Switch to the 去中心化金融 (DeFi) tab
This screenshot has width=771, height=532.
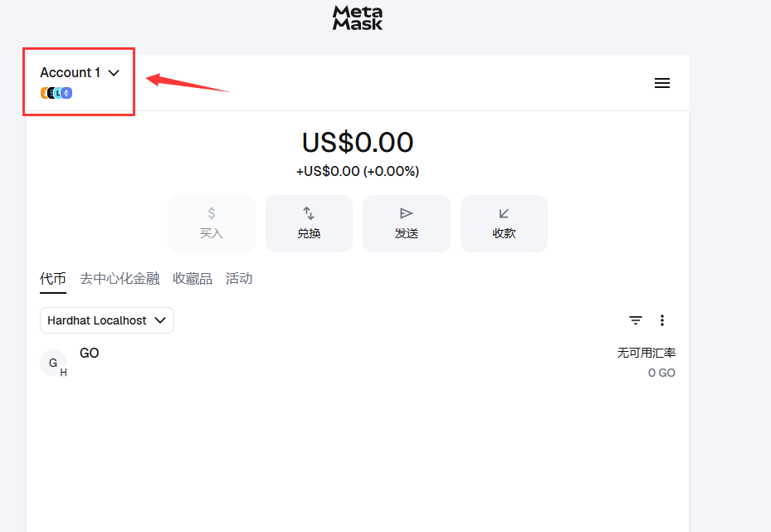pyautogui.click(x=120, y=279)
